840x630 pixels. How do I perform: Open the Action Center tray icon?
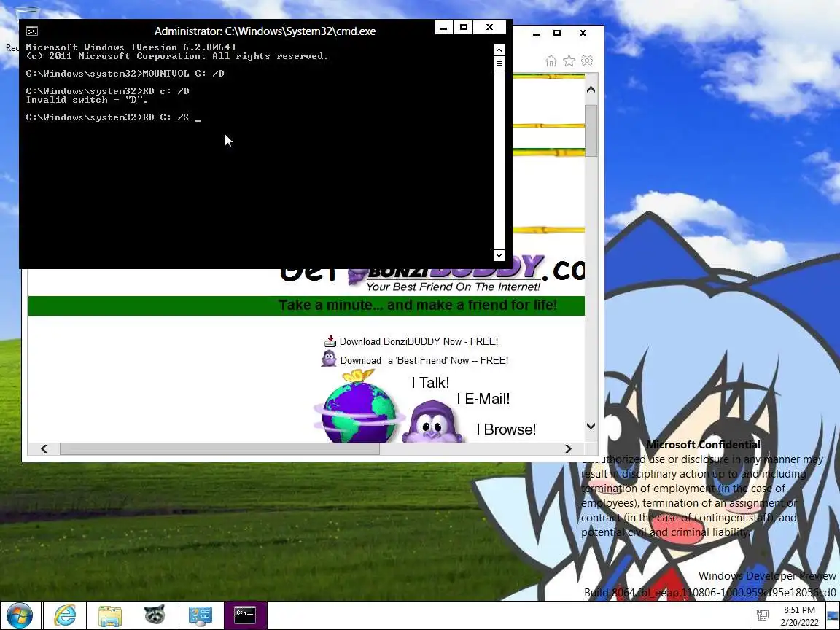click(763, 615)
